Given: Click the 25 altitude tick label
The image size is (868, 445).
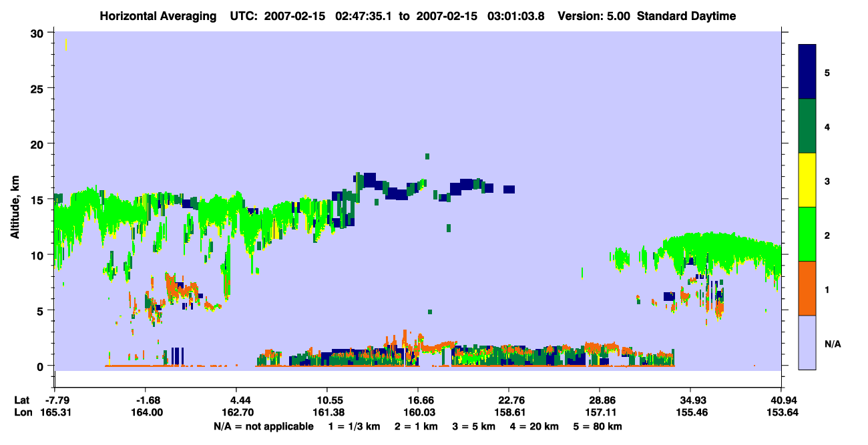Looking at the screenshot, I should click(x=38, y=89).
